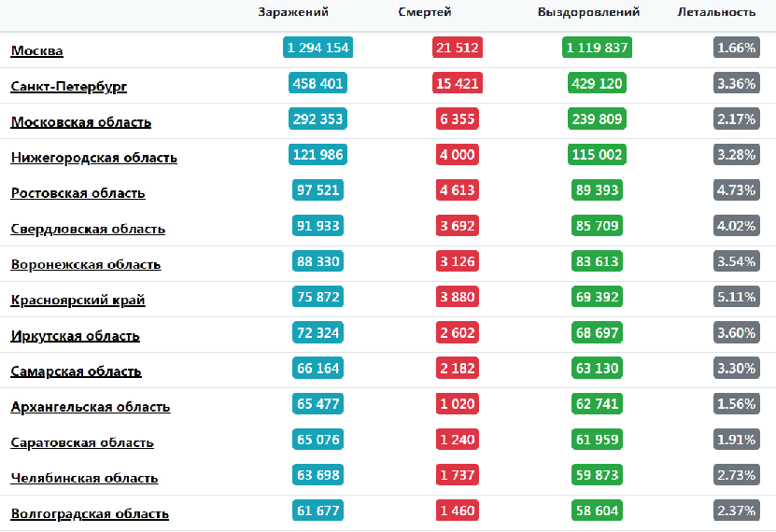The image size is (776, 532).
Task: Open the Архангельская область link
Action: [91, 407]
